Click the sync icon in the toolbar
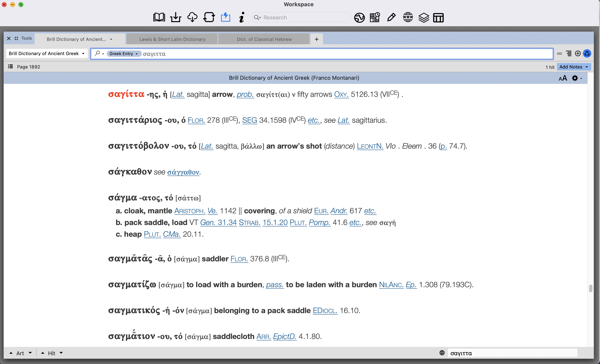Image resolution: width=600 pixels, height=364 pixels. coord(209,17)
